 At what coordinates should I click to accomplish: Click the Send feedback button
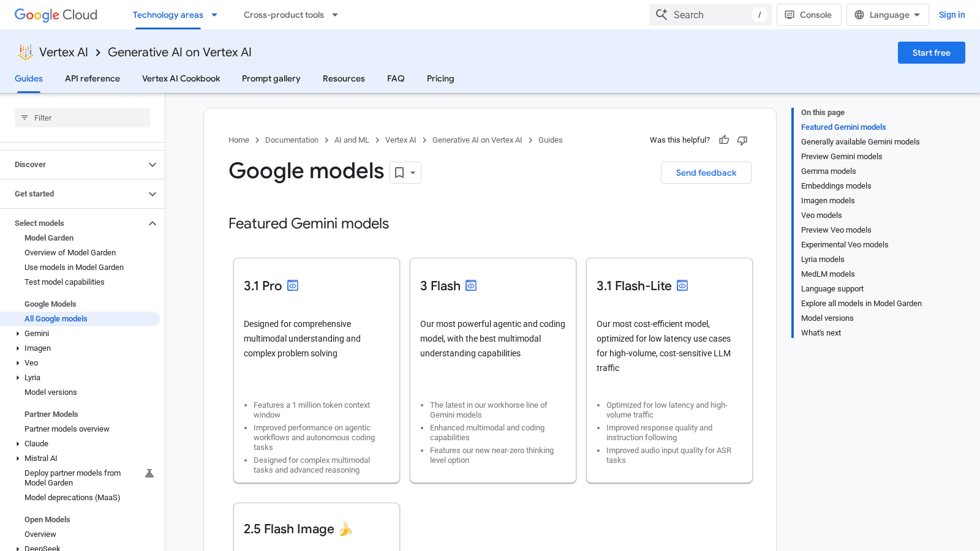pyautogui.click(x=706, y=173)
